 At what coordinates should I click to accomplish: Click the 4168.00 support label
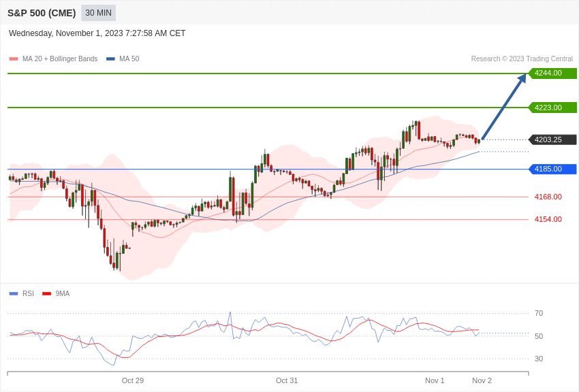(x=548, y=197)
